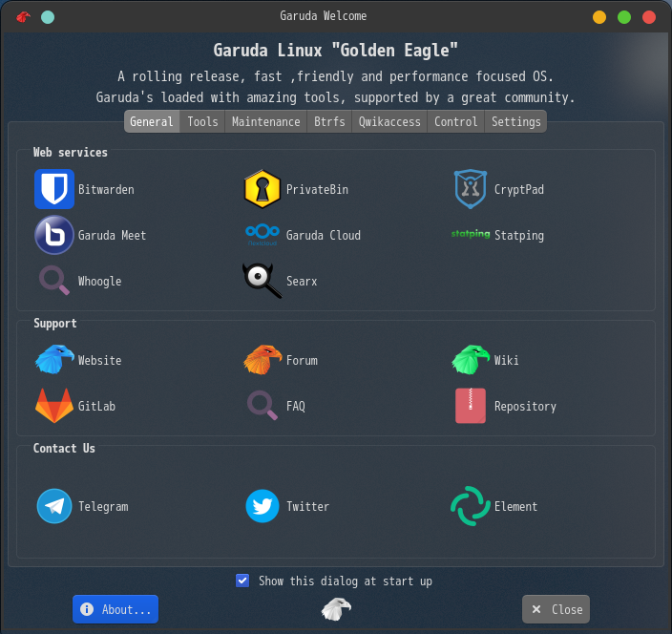The width and height of the screenshot is (672, 634).
Task: Maximize window with the green button
Action: click(x=624, y=17)
